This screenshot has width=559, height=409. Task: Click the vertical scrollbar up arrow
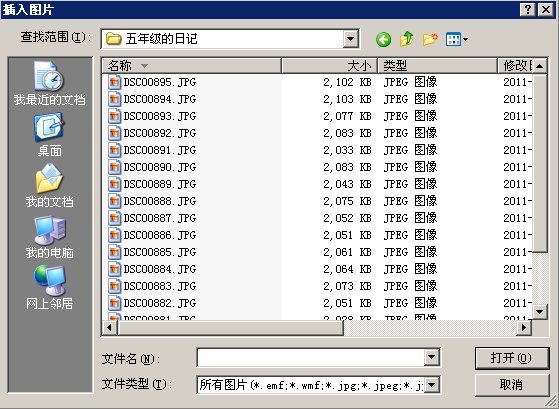point(539,66)
